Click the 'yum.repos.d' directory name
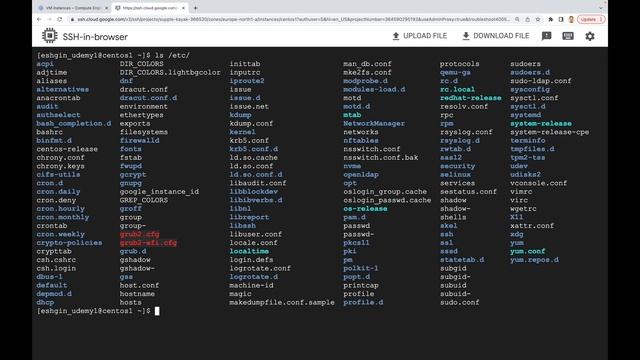 534,260
